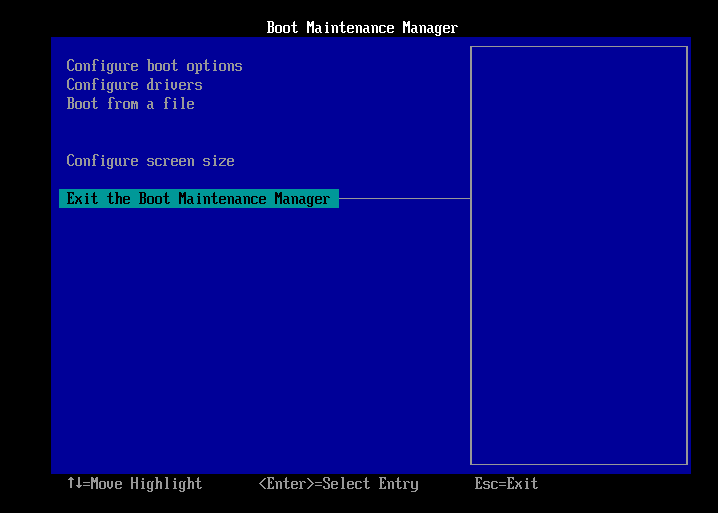Screen dimensions: 718x513
Task: Click the Move Highlight hint text
Action: pyautogui.click(x=135, y=484)
